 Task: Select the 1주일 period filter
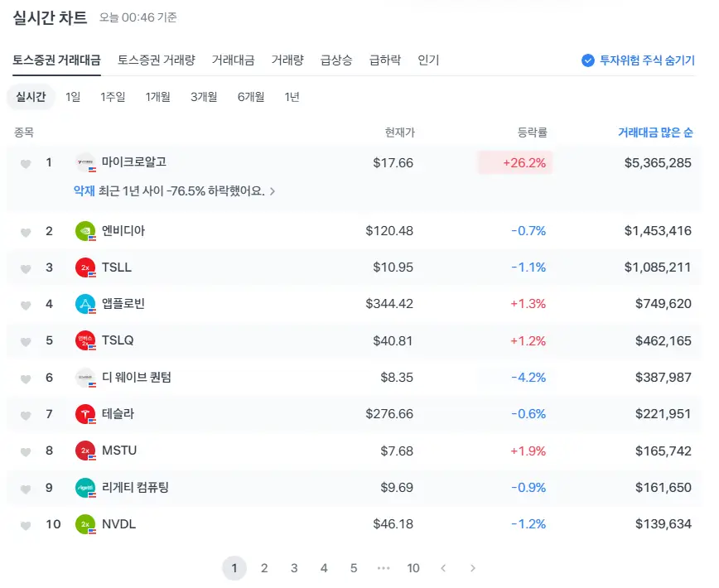(113, 97)
